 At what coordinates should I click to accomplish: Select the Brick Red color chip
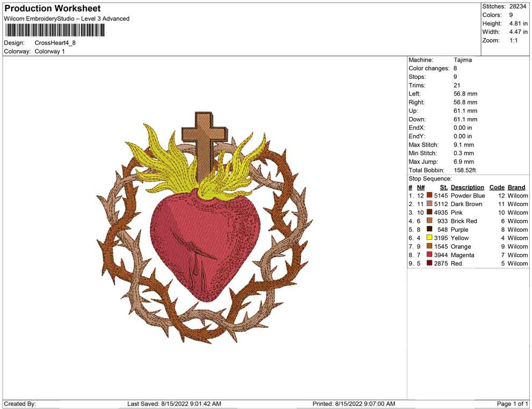pos(429,221)
